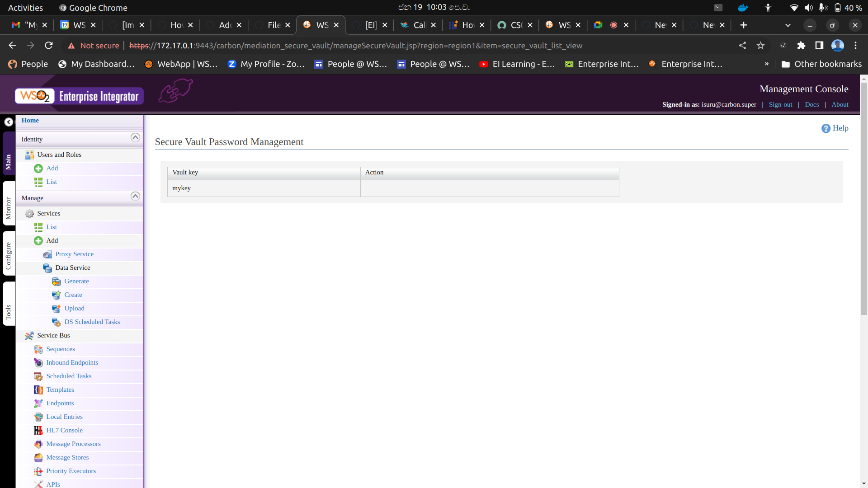Open the Docs link
The width and height of the screenshot is (868, 488).
click(811, 104)
